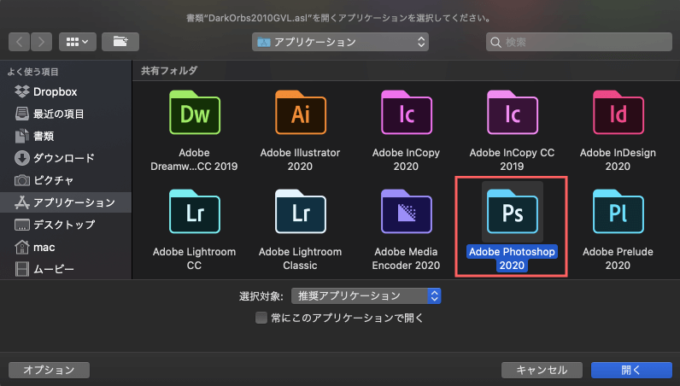
Task: Click the 開く button
Action: click(x=631, y=370)
